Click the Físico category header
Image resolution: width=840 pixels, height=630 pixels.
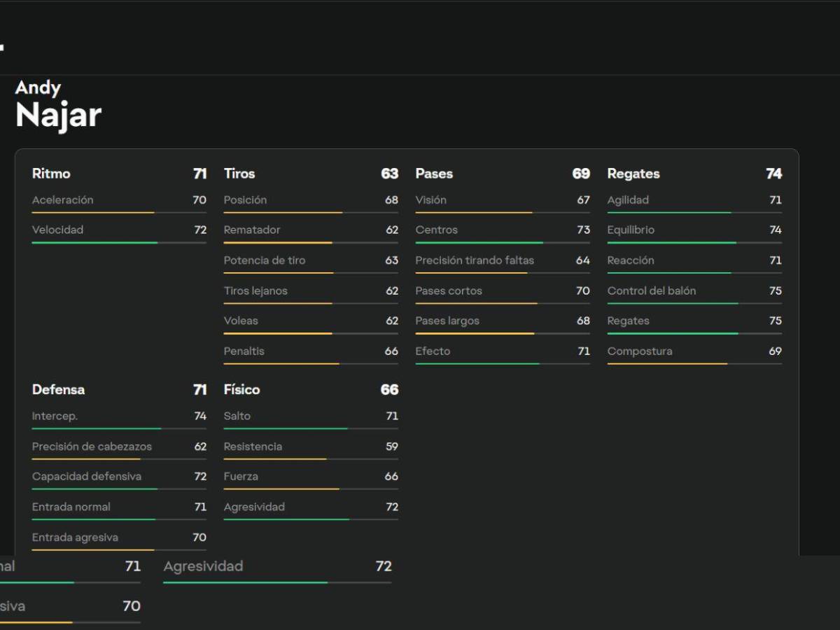241,390
